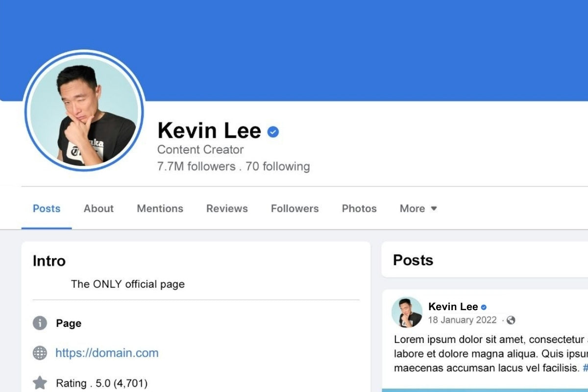Click the verified badge next to Kevin Lee heading
The image size is (588, 392).
tap(273, 132)
